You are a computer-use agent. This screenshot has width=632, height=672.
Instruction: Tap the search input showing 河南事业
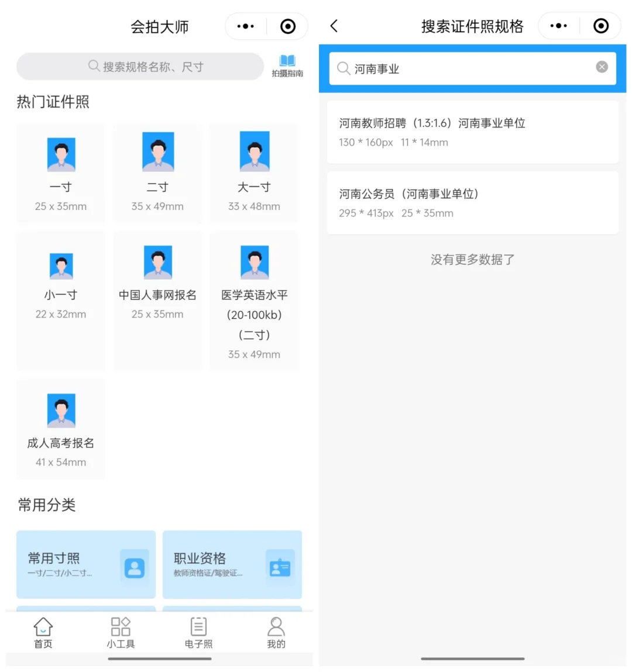[x=439, y=68]
